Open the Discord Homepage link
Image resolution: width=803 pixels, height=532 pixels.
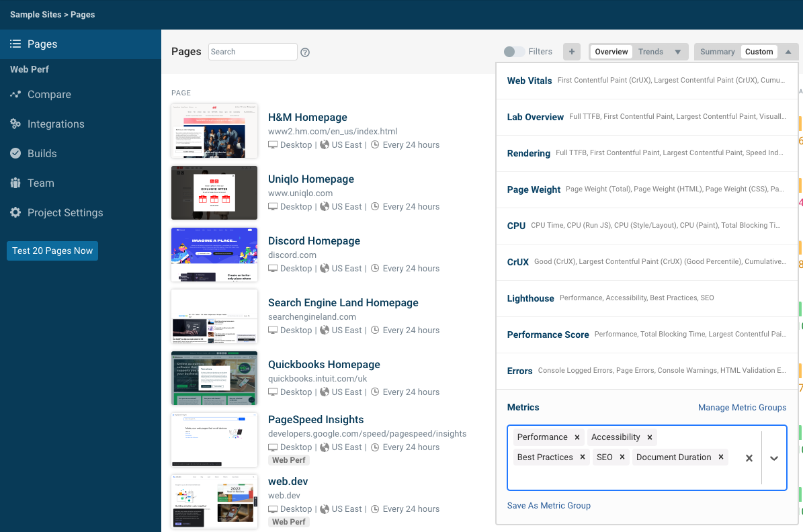coord(314,240)
